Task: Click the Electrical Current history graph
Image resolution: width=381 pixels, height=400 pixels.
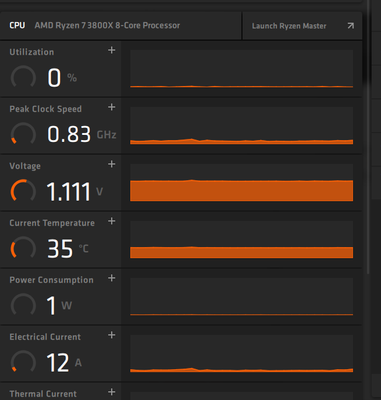Action: [242, 354]
